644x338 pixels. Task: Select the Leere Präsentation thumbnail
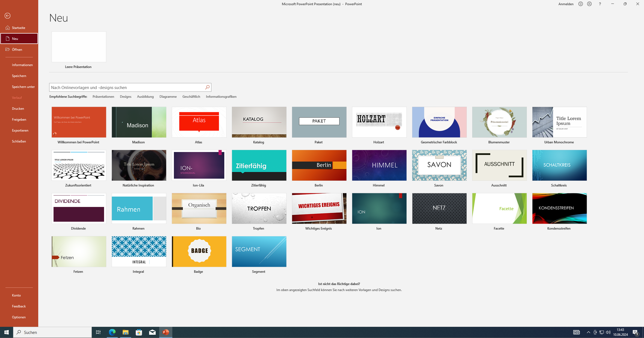coord(79,47)
